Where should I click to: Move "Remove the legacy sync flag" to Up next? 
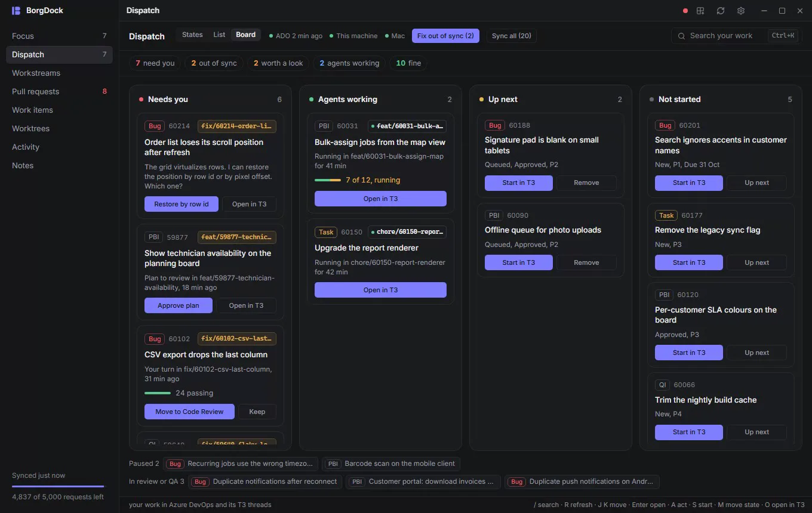pos(756,262)
